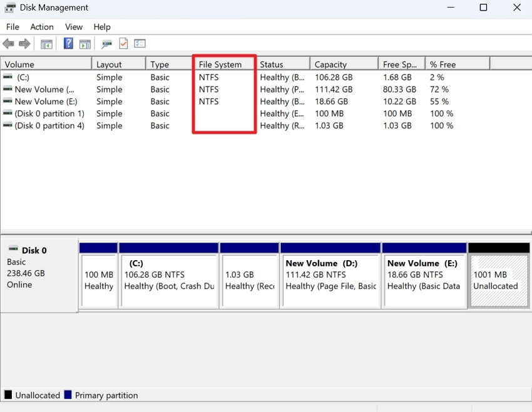532x412 pixels.
Task: Sort by the Type column header
Action: click(170, 64)
